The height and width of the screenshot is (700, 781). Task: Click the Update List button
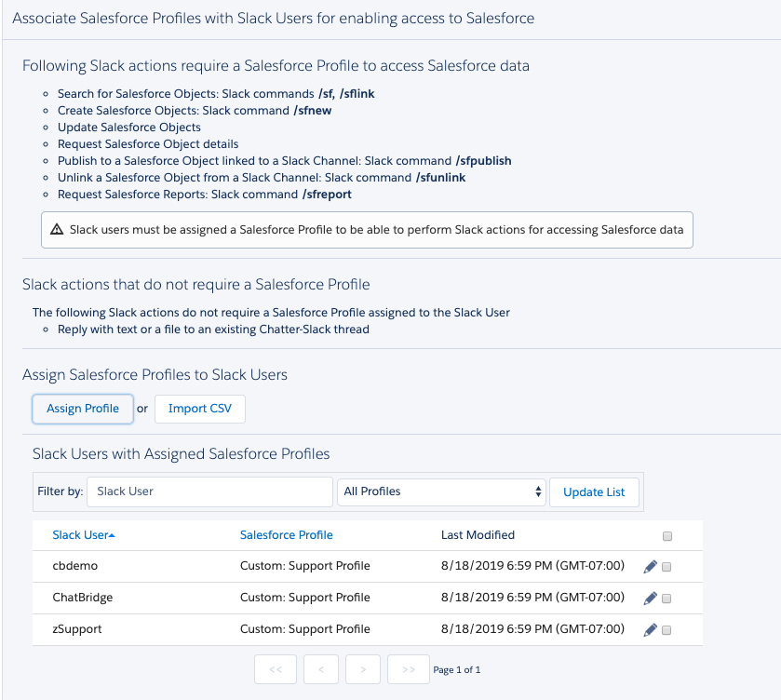point(594,491)
